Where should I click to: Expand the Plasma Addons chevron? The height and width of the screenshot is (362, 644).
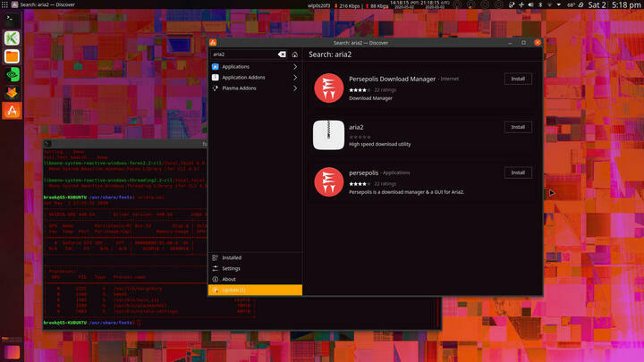[295, 88]
